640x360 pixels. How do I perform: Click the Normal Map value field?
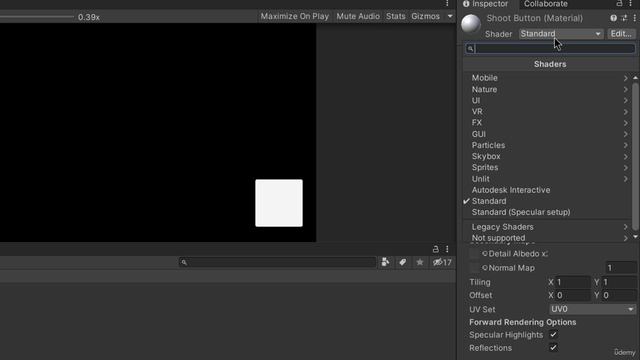tap(620, 268)
